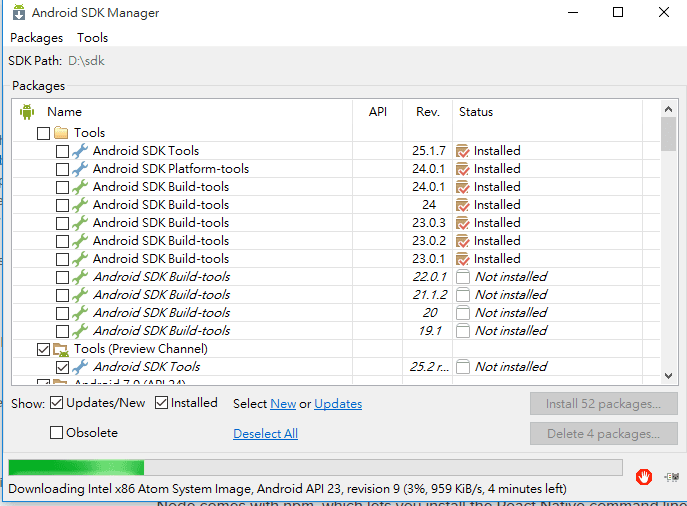687x506 pixels.
Task: Click Installed status icon for SDK Tools
Action: pos(462,151)
